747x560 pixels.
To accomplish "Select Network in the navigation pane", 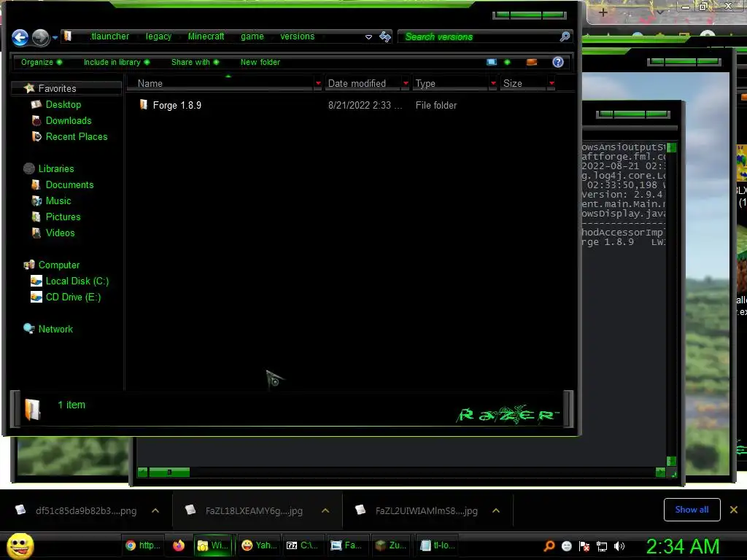I will click(x=55, y=329).
